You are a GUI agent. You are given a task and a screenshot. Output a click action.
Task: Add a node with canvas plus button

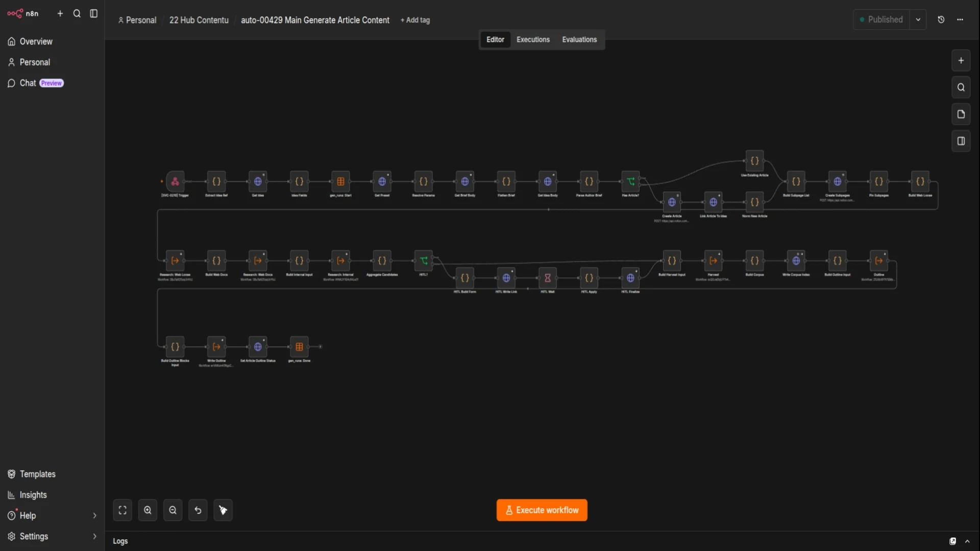point(961,61)
